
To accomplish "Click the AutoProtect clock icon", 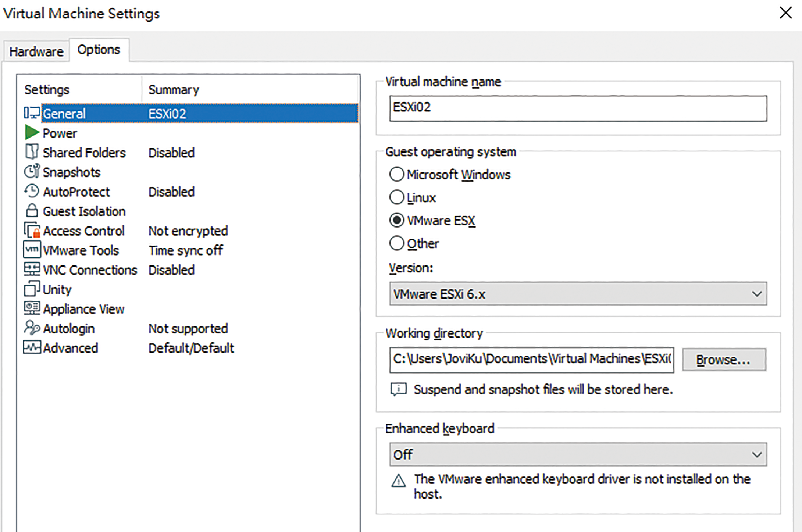I will point(32,191).
